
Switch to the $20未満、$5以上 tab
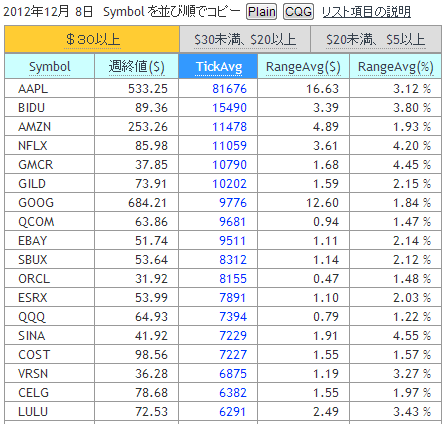coord(376,40)
